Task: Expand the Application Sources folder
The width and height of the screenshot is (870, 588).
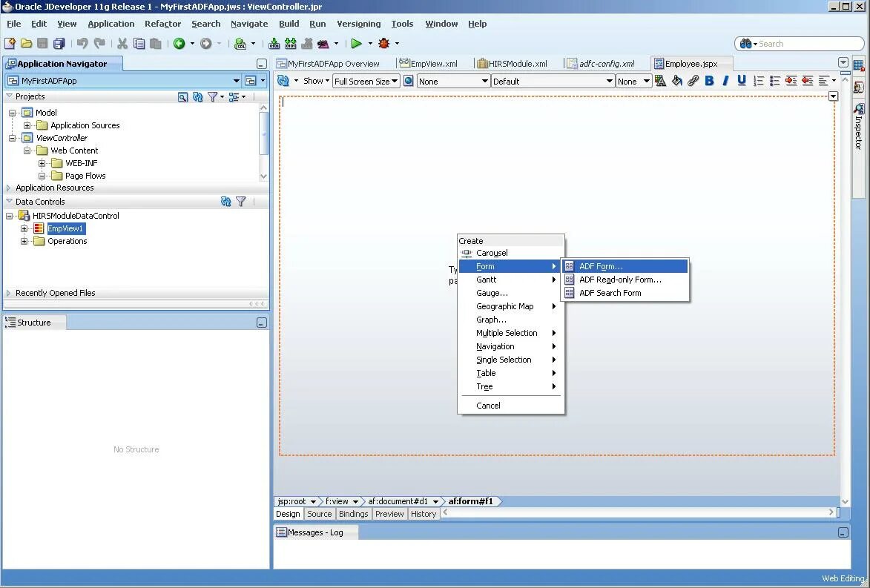Action: point(27,125)
